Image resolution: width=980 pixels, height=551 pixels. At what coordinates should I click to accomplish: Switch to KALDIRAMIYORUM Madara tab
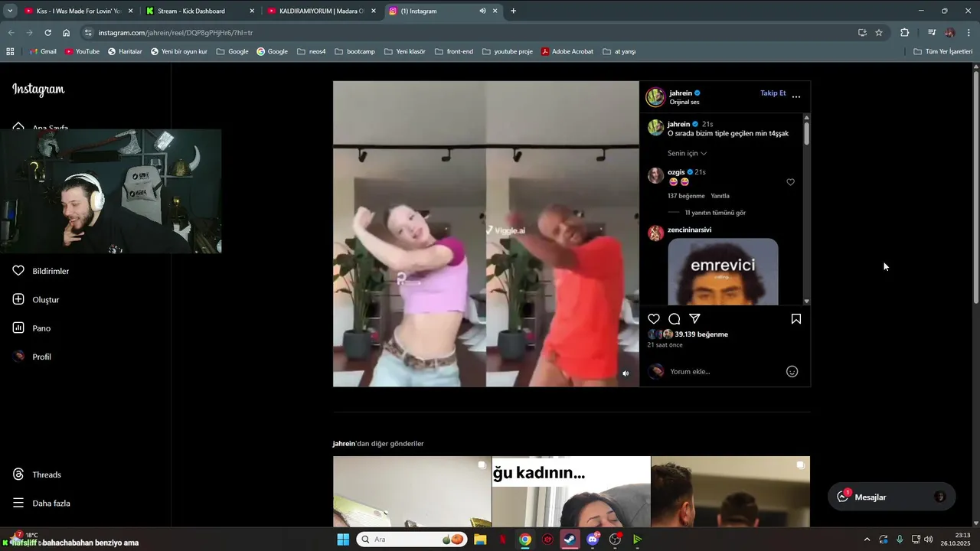coord(322,11)
